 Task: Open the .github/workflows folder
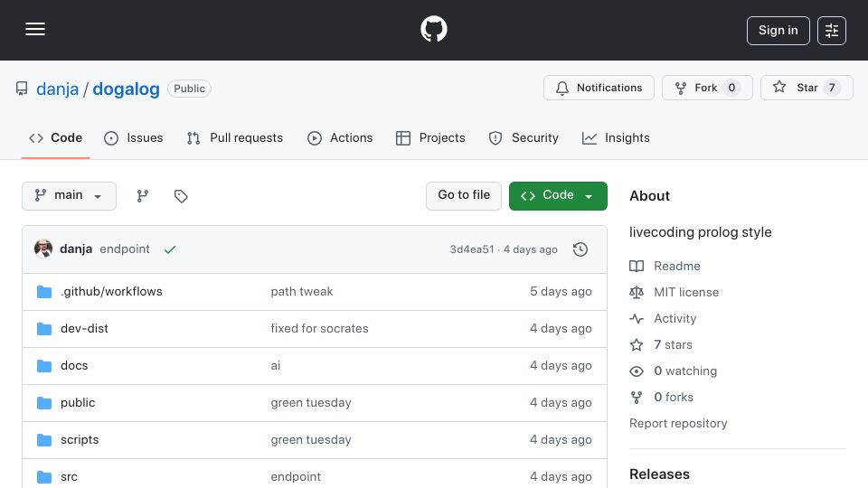click(x=111, y=292)
